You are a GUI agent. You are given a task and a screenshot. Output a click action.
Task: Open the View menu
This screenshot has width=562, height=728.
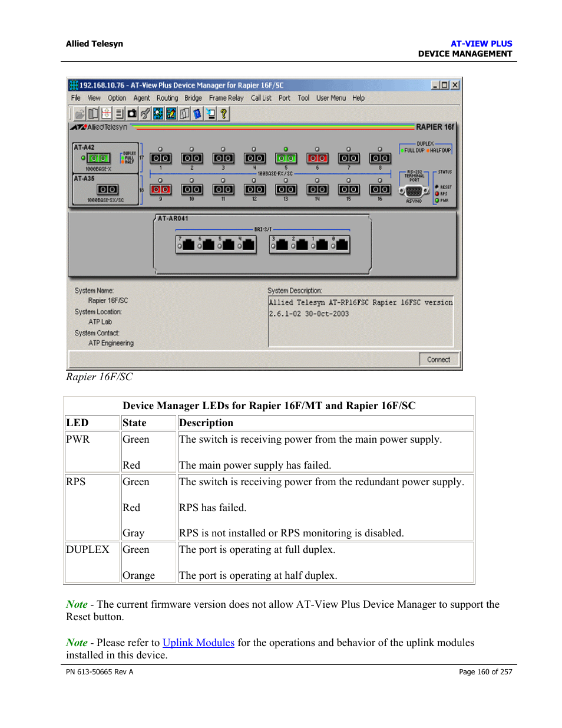coord(94,98)
